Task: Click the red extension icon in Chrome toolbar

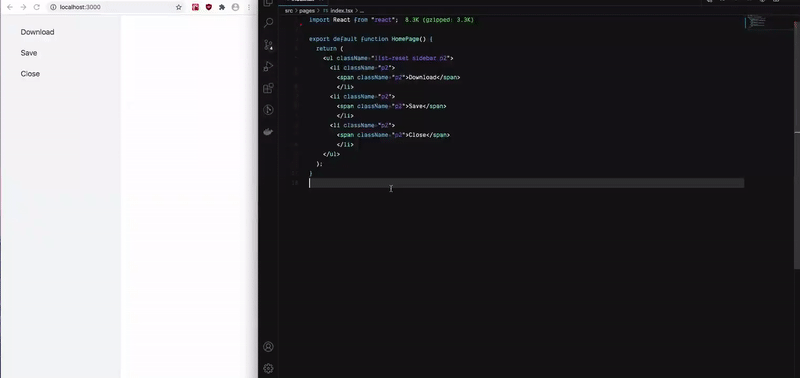Action: click(x=195, y=7)
